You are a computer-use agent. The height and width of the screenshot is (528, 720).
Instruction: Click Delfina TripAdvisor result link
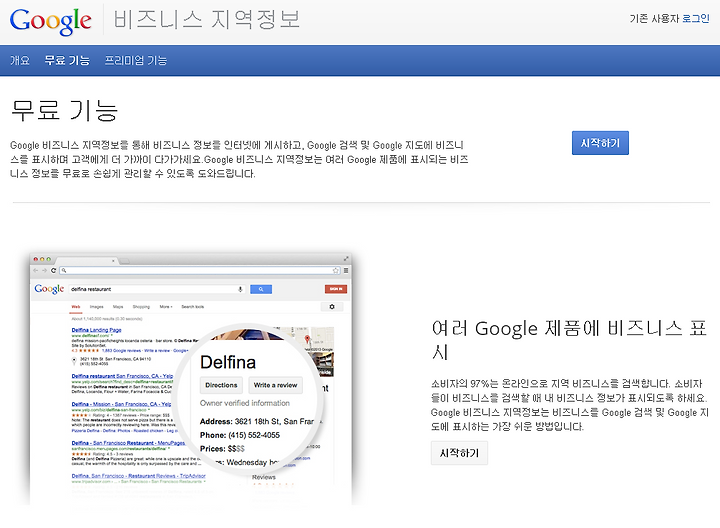click(139, 476)
